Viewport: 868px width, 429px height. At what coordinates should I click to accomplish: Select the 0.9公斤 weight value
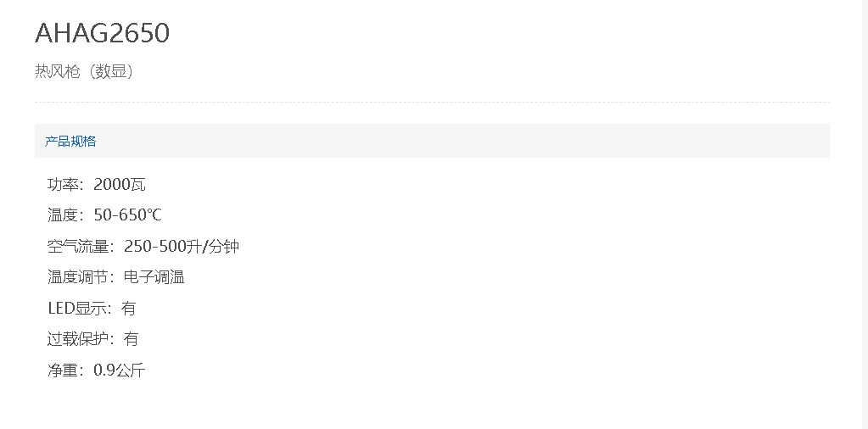(120, 370)
